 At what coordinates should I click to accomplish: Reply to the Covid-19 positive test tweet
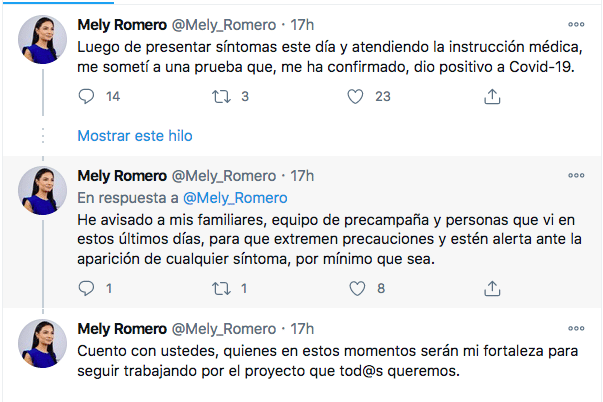[86, 96]
